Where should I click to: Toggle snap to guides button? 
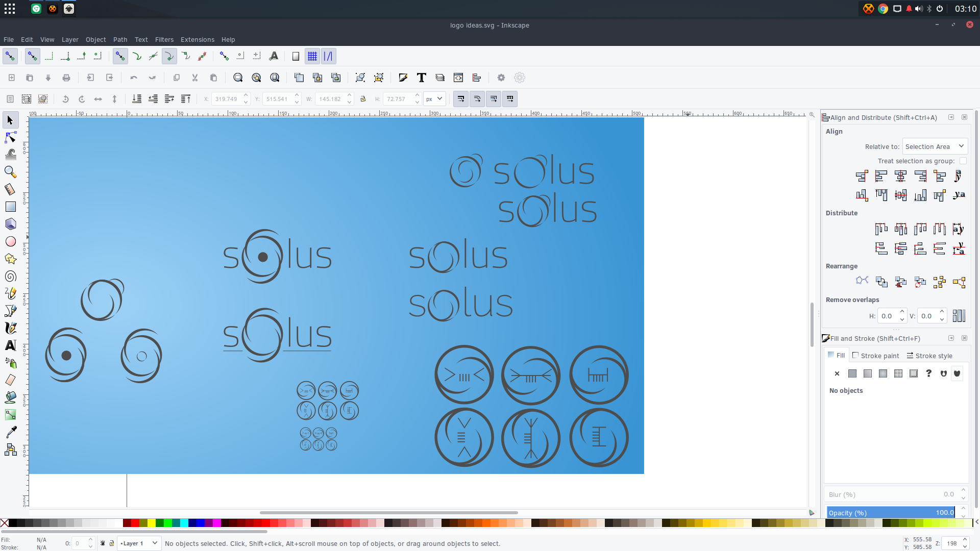[x=329, y=56]
